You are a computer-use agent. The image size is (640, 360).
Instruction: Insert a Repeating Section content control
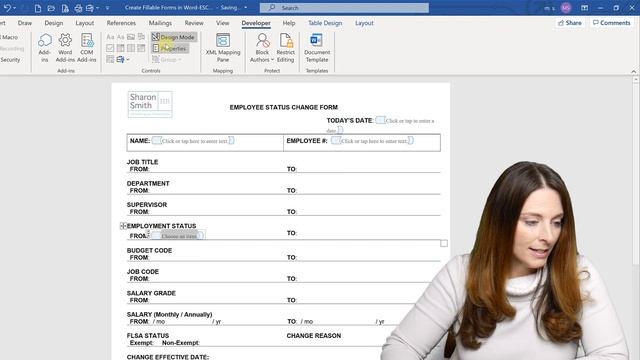[110, 60]
